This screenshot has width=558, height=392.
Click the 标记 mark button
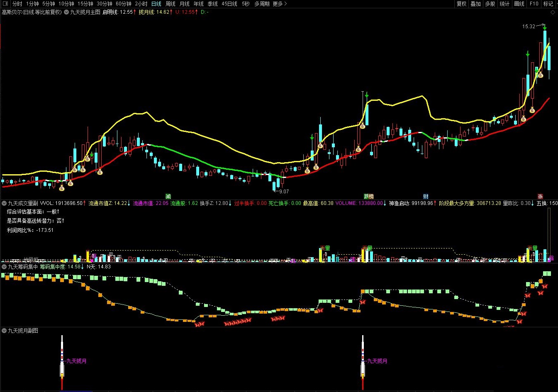pyautogui.click(x=548, y=4)
